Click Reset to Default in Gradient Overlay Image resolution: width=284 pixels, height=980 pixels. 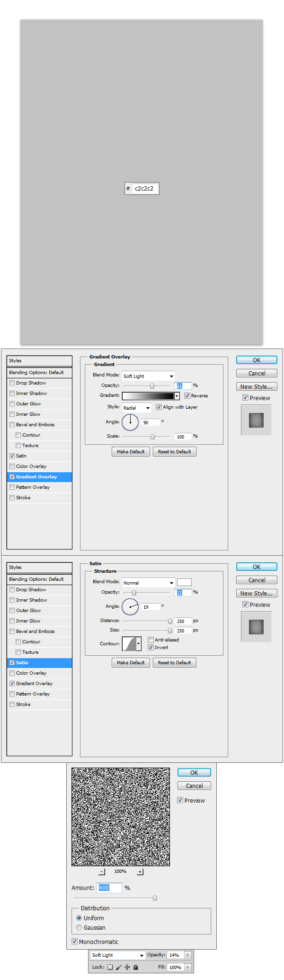point(174,451)
